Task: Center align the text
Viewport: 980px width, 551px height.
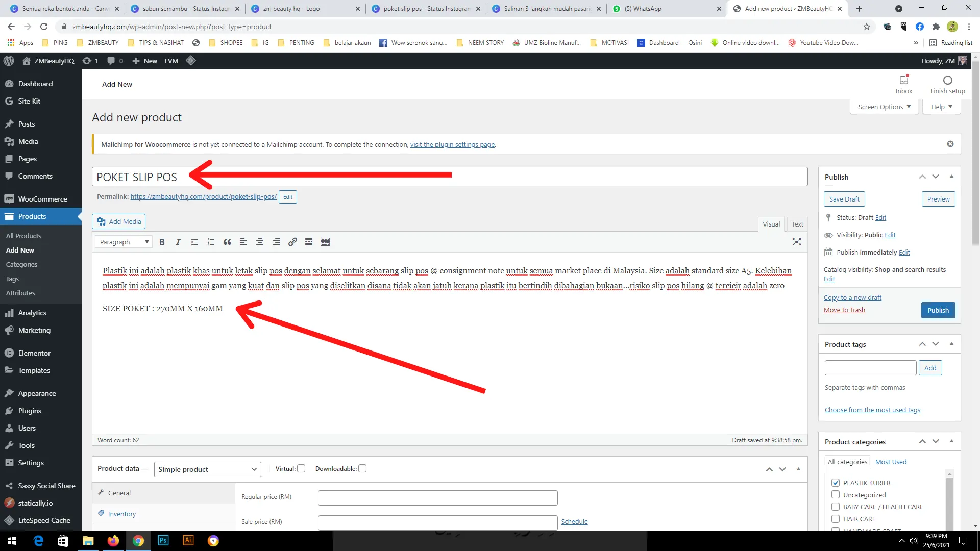Action: click(260, 242)
